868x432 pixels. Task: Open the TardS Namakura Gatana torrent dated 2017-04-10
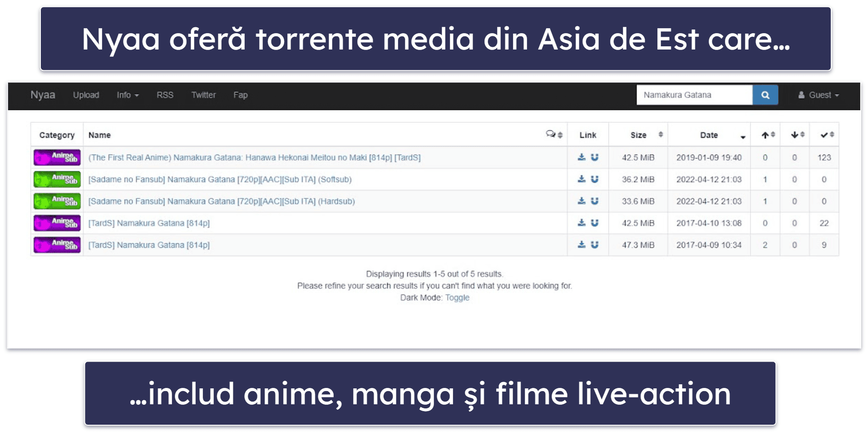click(x=149, y=223)
